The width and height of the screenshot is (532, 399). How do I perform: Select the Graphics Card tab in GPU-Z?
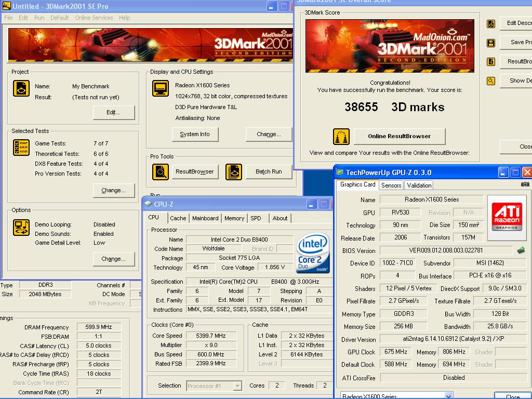[x=357, y=184]
